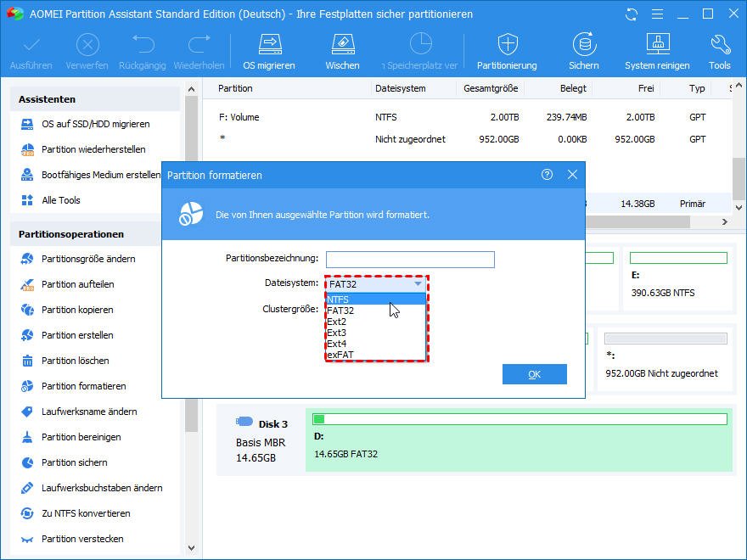747x560 pixels.
Task: Select the D: 14.65GB FAT32 partition block
Action: (x=519, y=440)
